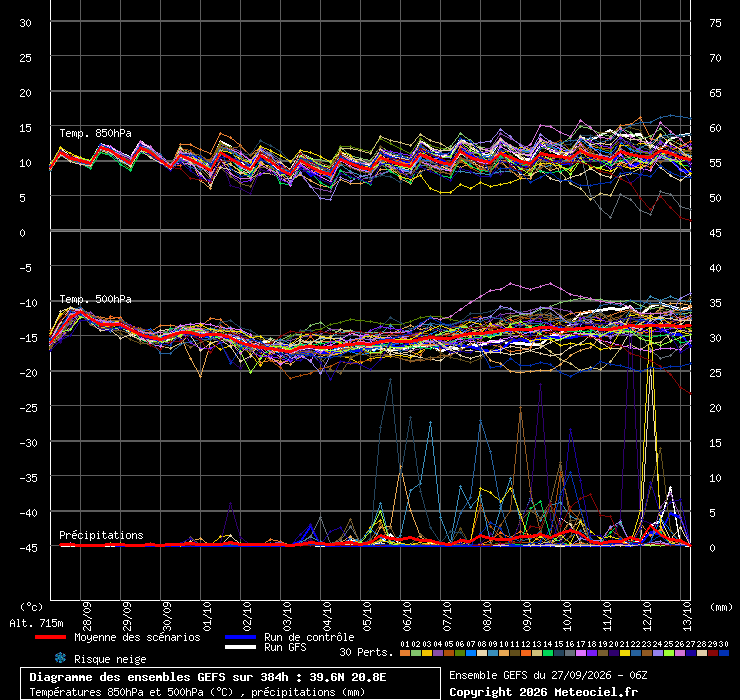
Task: Click the 12/10 date axis label
Action: click(x=647, y=616)
